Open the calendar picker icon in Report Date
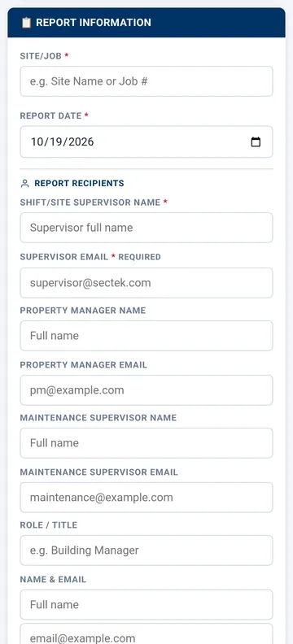This screenshot has width=293, height=644. (256, 142)
